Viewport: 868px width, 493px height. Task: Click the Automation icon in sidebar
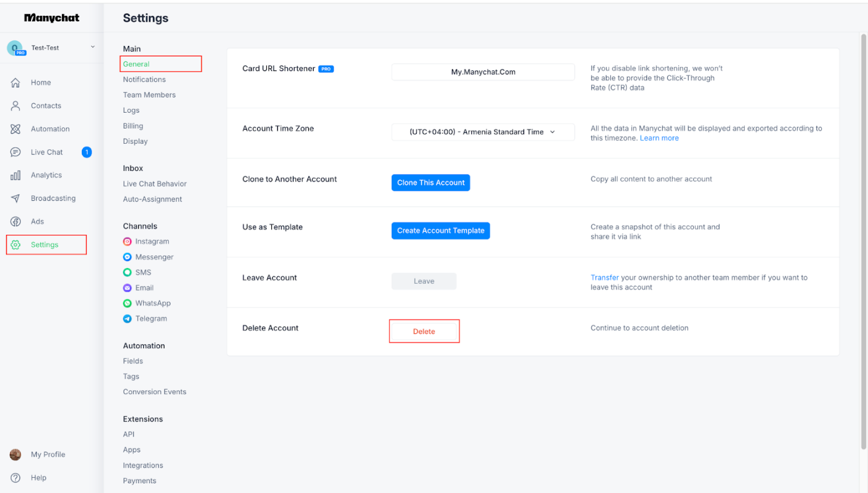16,129
